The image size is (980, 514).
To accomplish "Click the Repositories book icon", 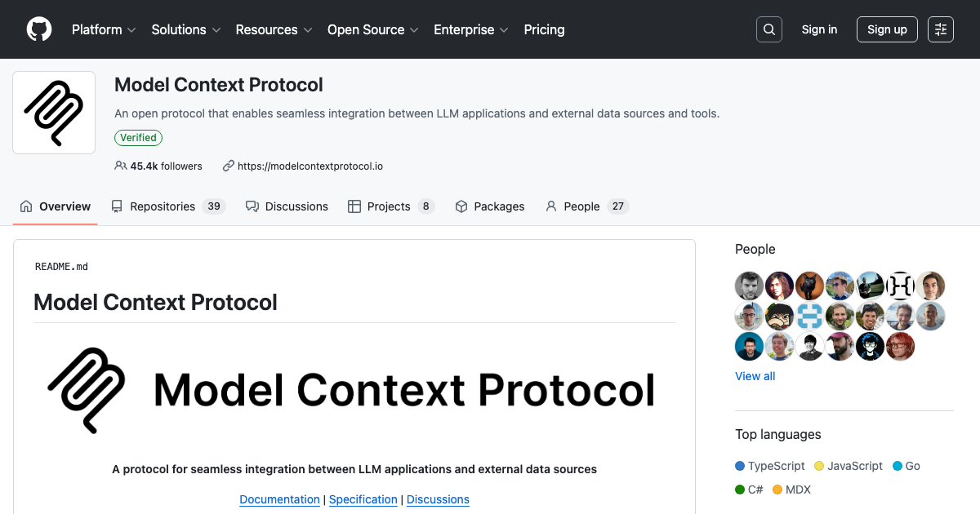I will click(x=117, y=206).
